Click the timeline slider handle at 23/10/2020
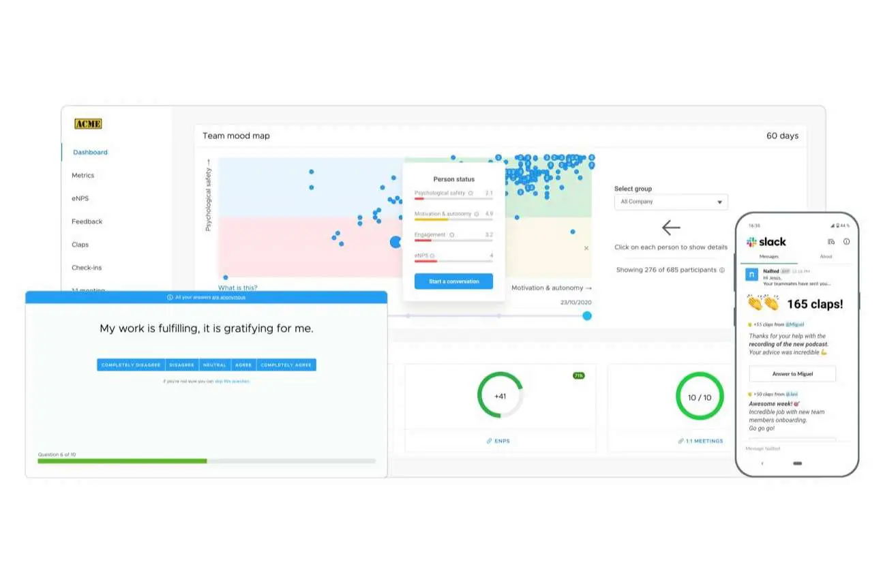The height and width of the screenshot is (588, 883). (x=587, y=315)
